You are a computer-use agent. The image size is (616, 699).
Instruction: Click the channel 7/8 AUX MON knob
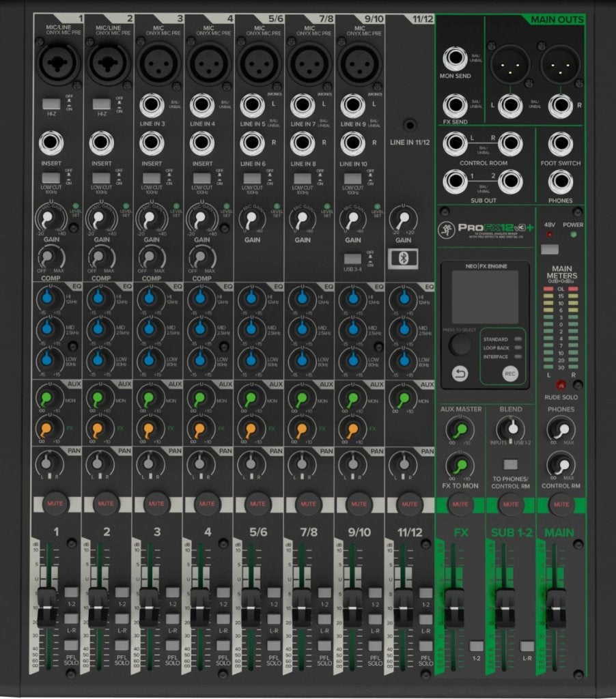click(x=301, y=398)
